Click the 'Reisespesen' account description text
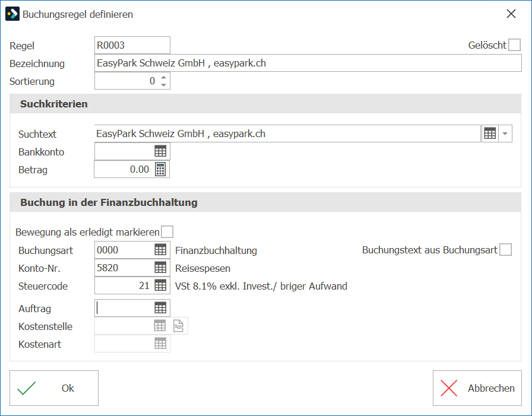532x416 pixels. point(202,268)
